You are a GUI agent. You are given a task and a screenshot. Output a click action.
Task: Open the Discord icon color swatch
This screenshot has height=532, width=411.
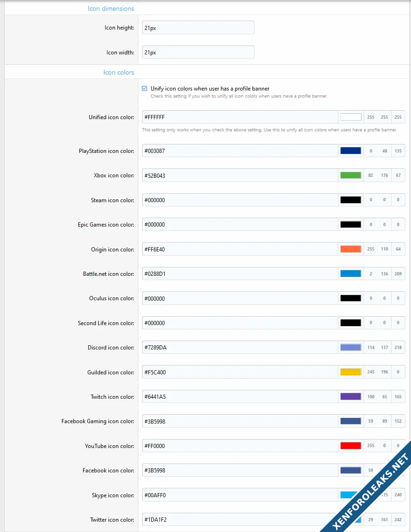(x=350, y=348)
